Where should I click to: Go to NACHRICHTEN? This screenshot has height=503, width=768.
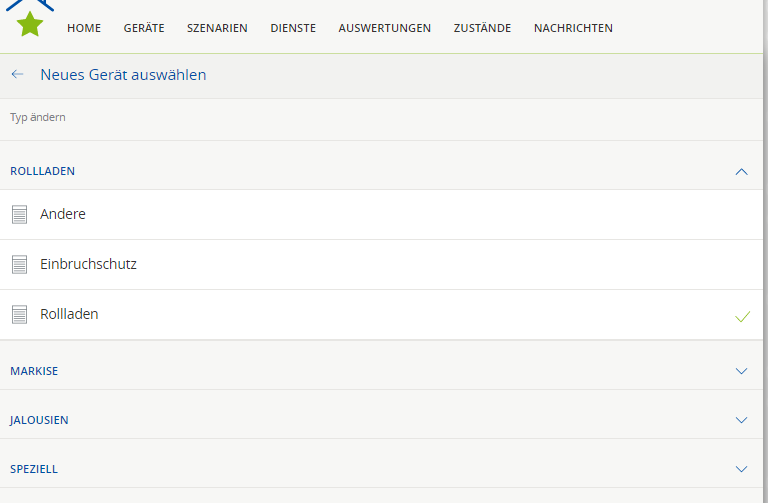pyautogui.click(x=573, y=28)
